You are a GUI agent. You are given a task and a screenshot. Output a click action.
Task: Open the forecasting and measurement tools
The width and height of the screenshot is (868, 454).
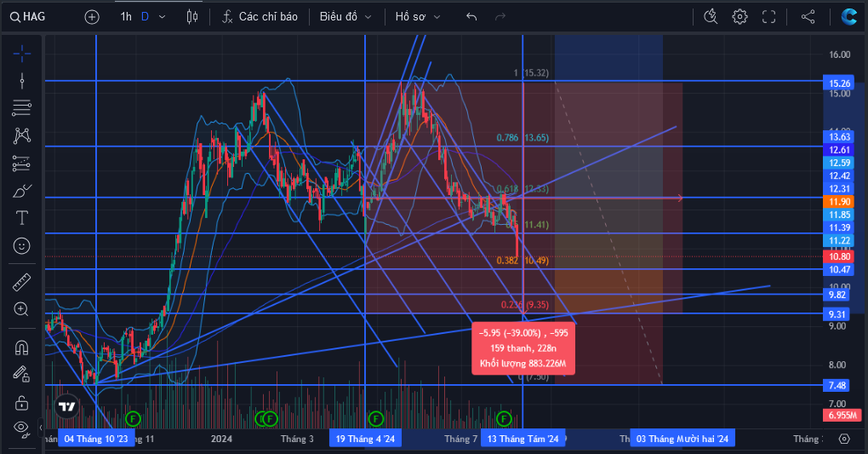click(21, 163)
